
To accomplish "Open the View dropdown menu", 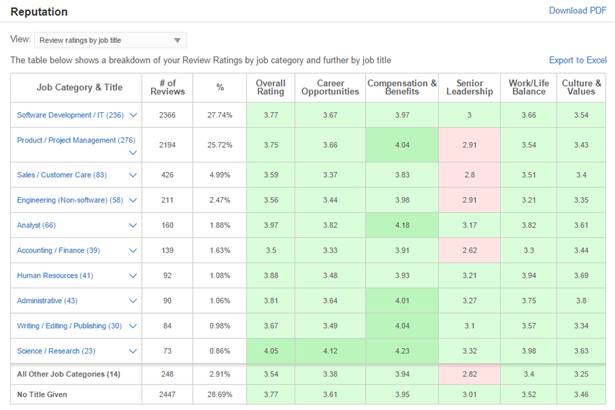I will click(110, 40).
